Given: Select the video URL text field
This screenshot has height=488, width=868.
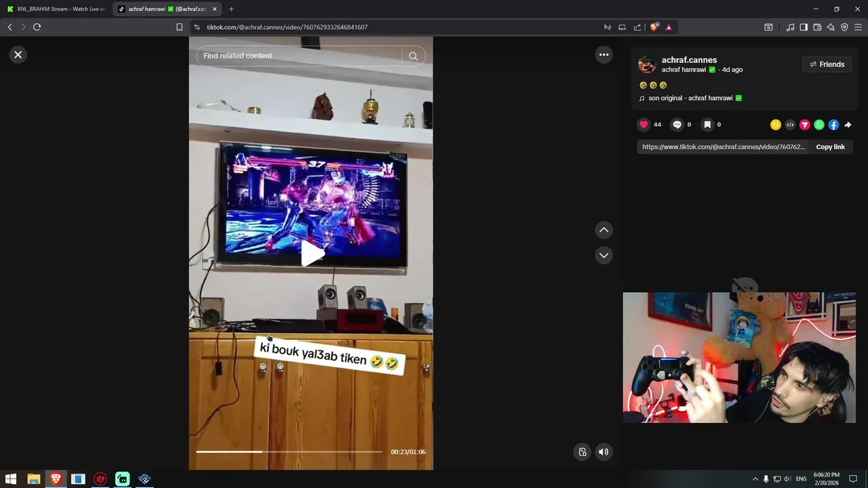Looking at the screenshot, I should 723,147.
